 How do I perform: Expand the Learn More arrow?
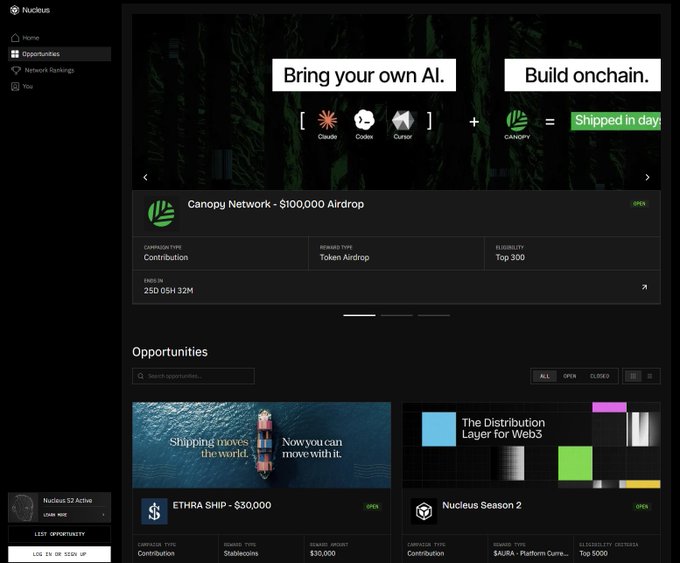coord(103,515)
